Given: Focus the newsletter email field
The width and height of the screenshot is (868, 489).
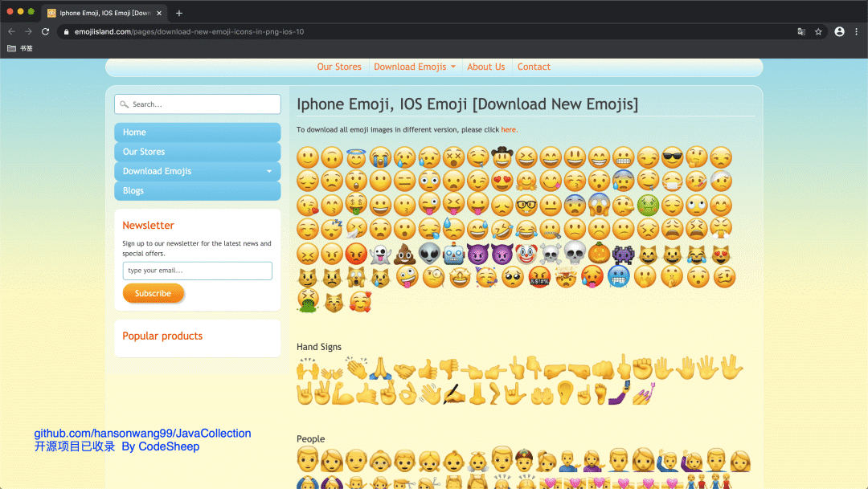Looking at the screenshot, I should pos(198,271).
